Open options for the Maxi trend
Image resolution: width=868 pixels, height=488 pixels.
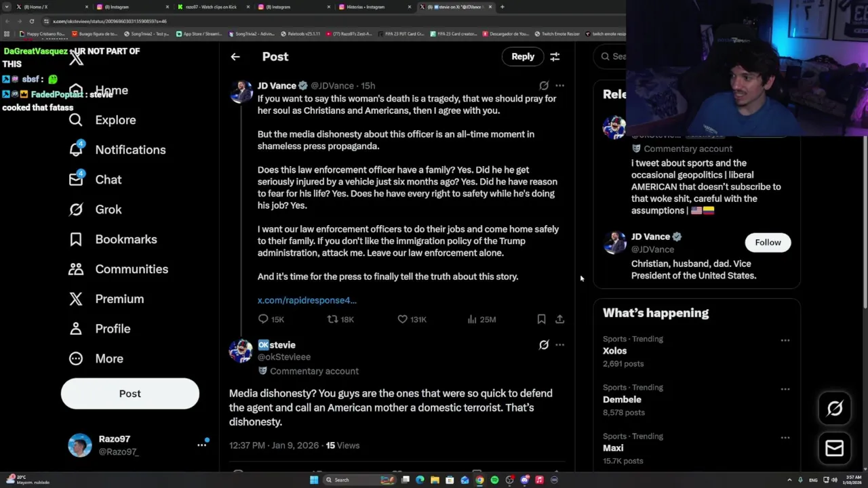[785, 438]
